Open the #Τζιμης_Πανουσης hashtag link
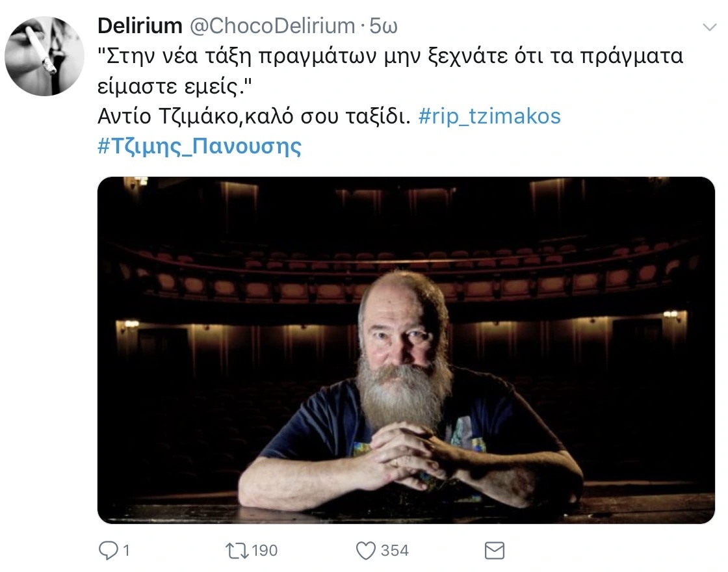728x572 pixels. 200,146
